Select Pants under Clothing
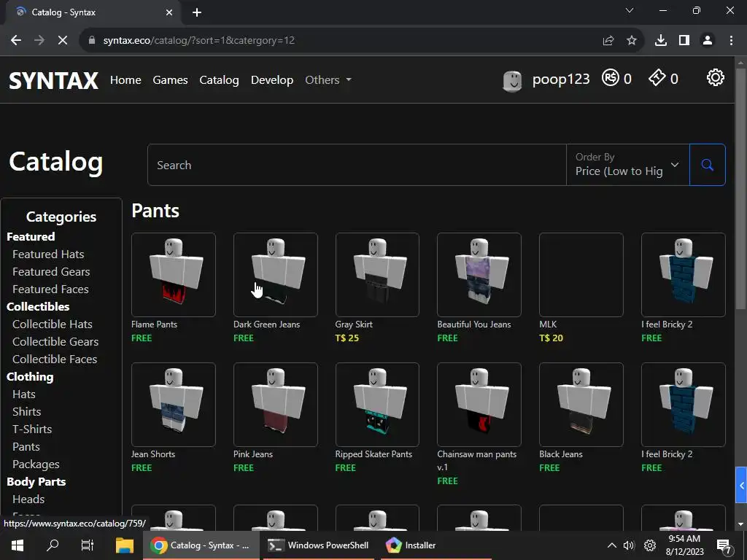 (x=26, y=447)
